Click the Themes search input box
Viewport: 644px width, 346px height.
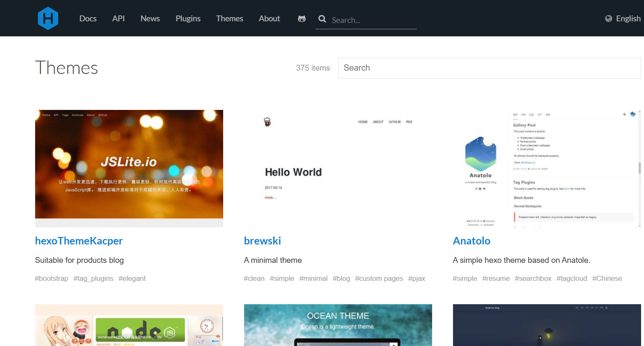489,68
